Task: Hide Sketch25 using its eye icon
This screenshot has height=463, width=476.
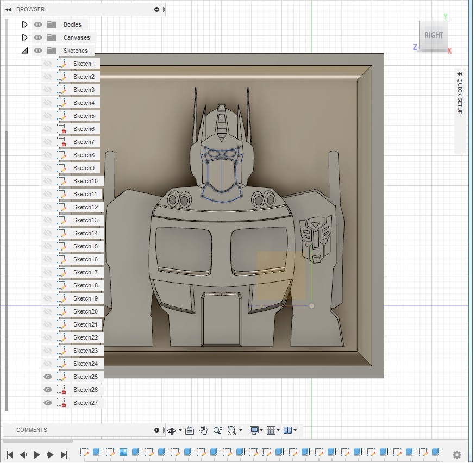Action: click(48, 377)
